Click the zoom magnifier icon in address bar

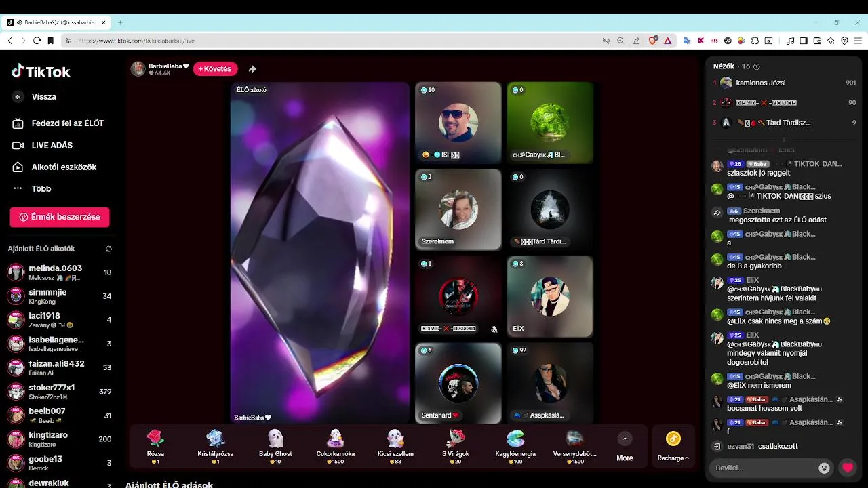point(620,41)
